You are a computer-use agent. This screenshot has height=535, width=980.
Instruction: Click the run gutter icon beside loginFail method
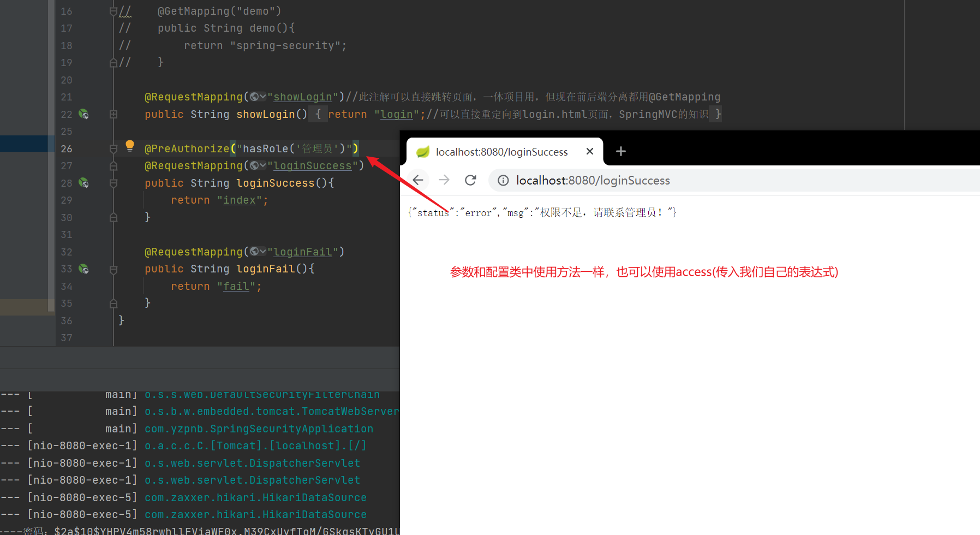click(83, 269)
